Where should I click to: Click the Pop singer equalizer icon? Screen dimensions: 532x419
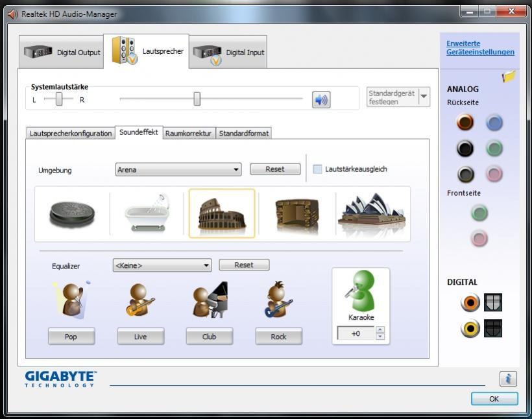pyautogui.click(x=72, y=300)
